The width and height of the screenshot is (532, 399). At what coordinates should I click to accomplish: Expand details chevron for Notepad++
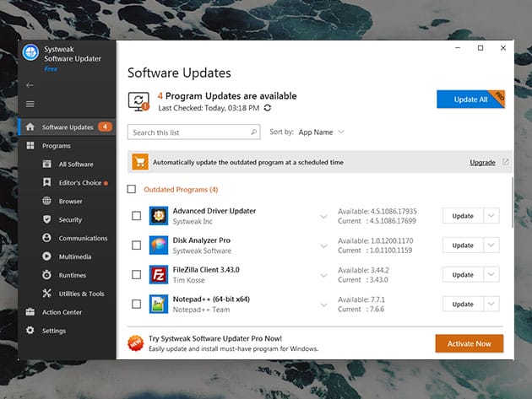coord(323,305)
